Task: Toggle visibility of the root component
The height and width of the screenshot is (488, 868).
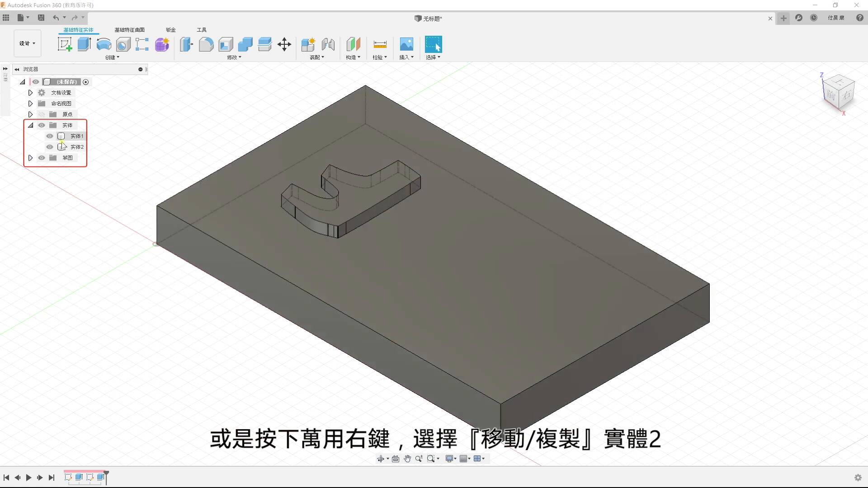Action: (x=36, y=82)
